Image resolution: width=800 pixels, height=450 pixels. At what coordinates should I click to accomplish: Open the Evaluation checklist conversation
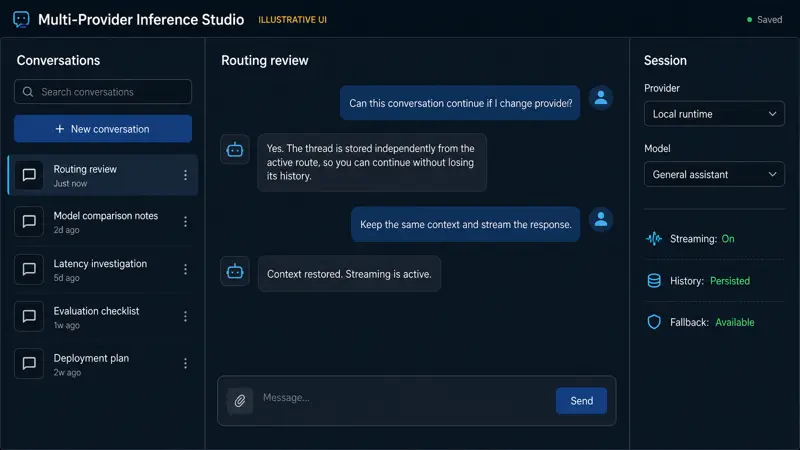[x=103, y=316]
